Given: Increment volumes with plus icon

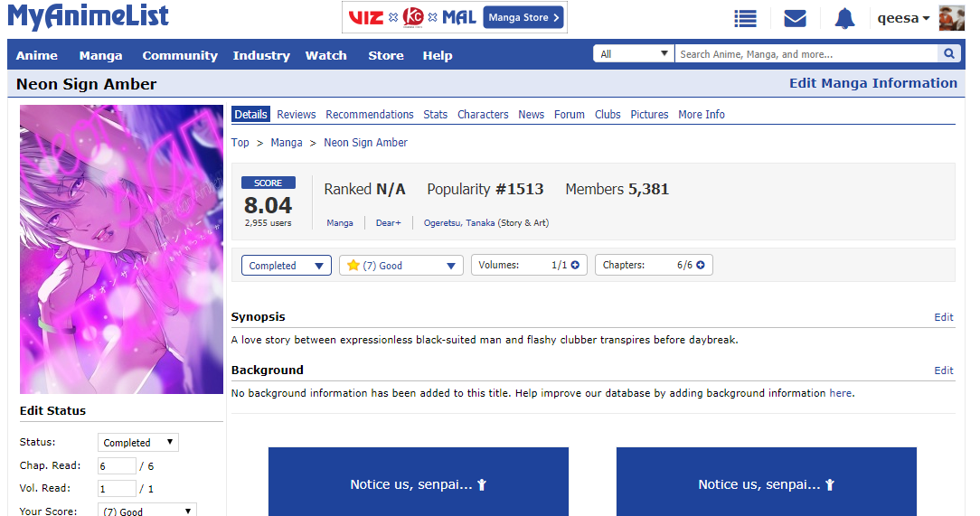Looking at the screenshot, I should [x=575, y=266].
